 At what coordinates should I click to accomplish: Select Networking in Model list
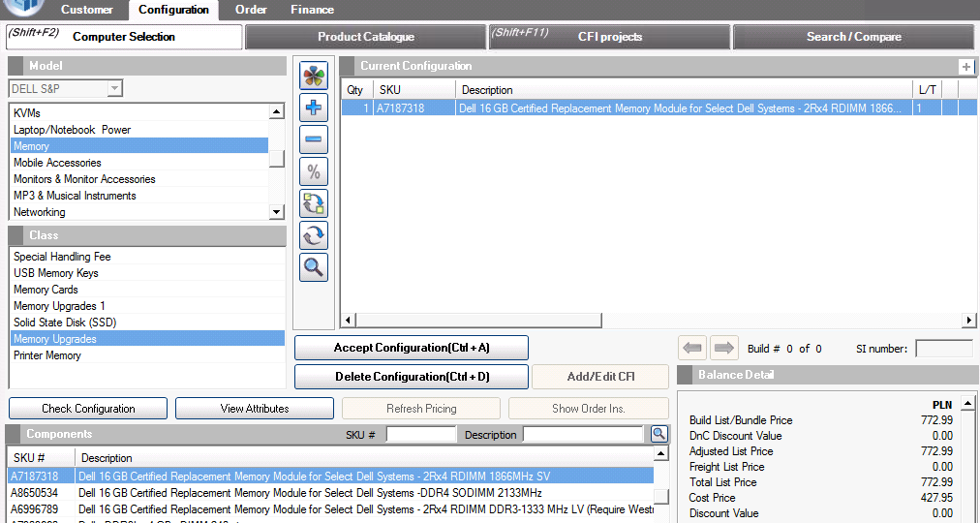pos(138,212)
